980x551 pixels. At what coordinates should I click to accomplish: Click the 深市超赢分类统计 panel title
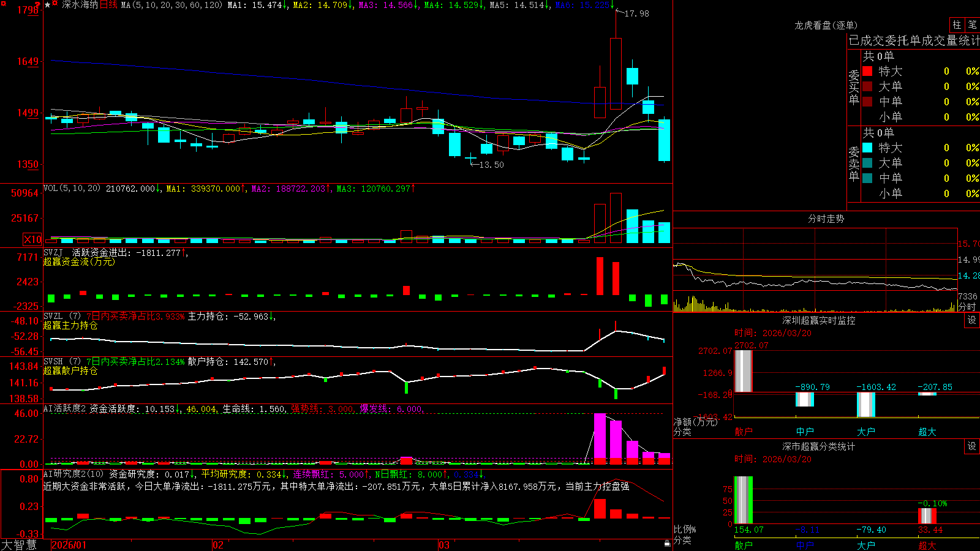coord(818,446)
